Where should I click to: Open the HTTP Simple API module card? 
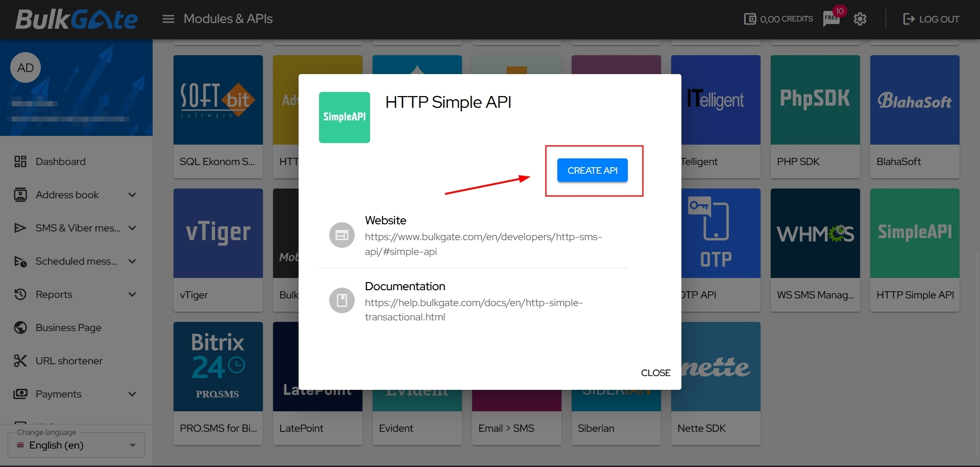click(x=915, y=250)
